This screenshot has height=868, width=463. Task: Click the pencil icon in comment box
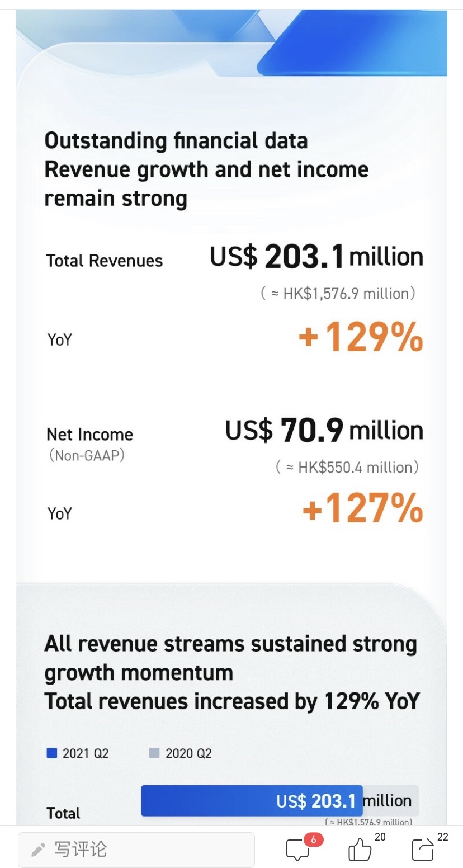point(38,850)
